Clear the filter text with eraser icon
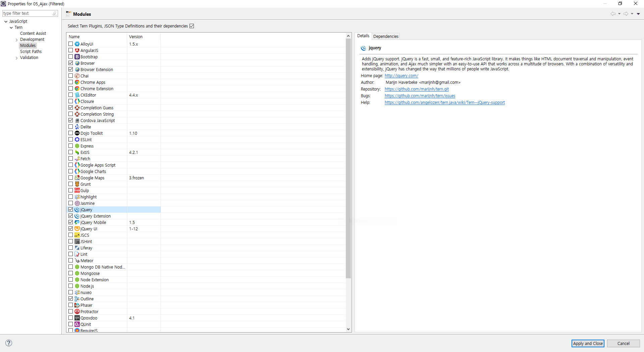 (55, 13)
